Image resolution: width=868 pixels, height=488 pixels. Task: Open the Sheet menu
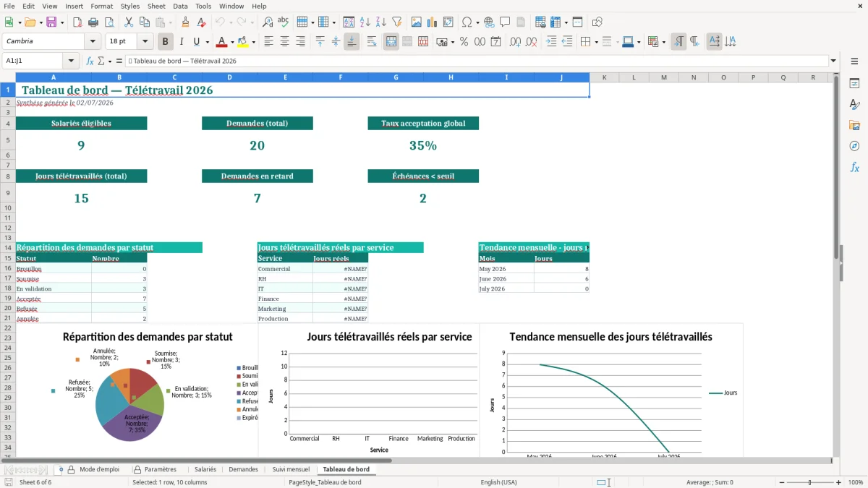pyautogui.click(x=156, y=6)
